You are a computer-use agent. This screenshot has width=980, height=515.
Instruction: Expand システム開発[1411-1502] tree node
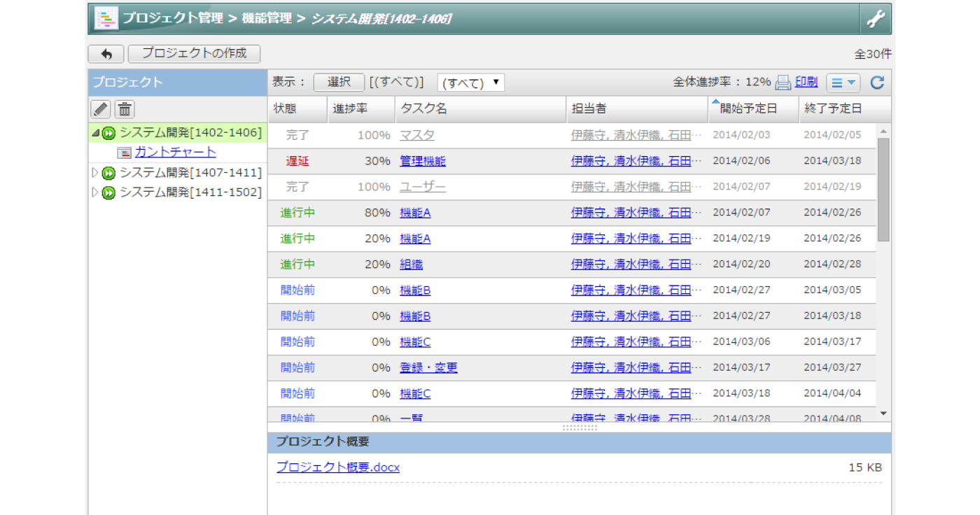click(95, 192)
